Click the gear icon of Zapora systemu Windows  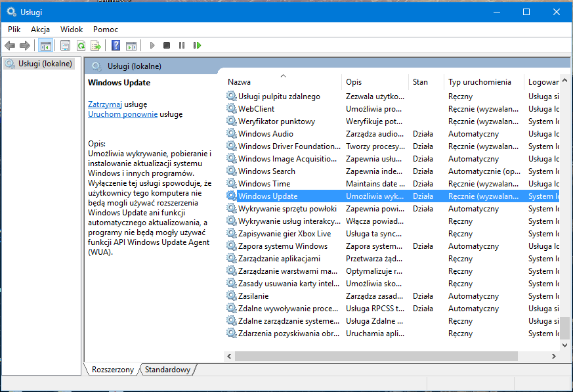point(231,246)
